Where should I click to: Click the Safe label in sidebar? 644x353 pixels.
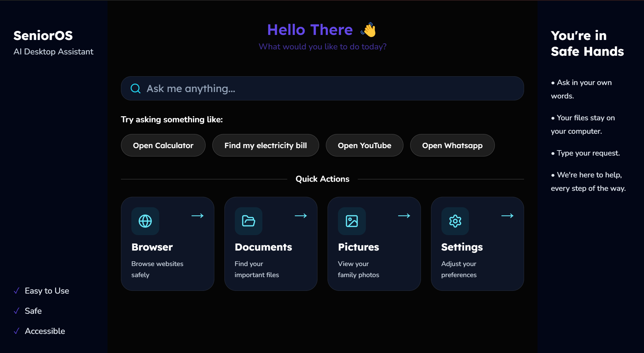tap(33, 311)
